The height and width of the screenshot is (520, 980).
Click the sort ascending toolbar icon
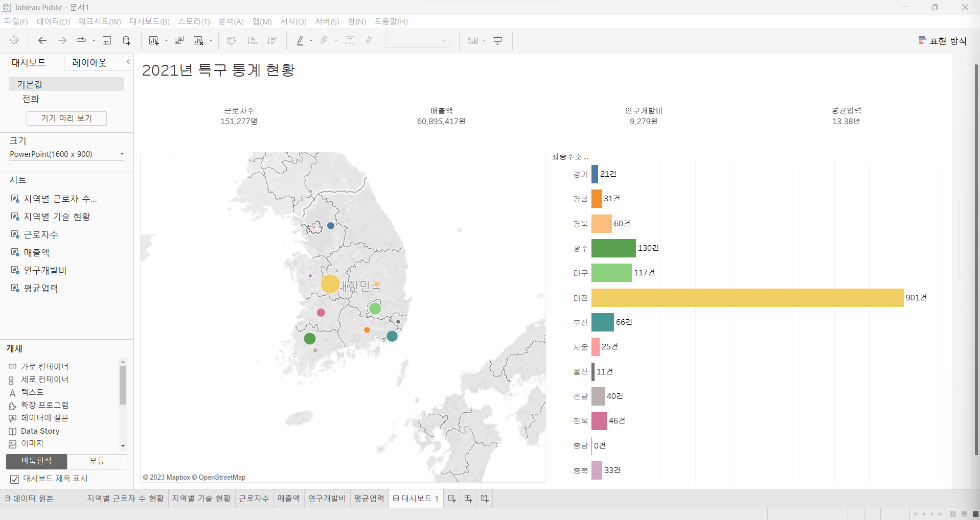coord(252,40)
